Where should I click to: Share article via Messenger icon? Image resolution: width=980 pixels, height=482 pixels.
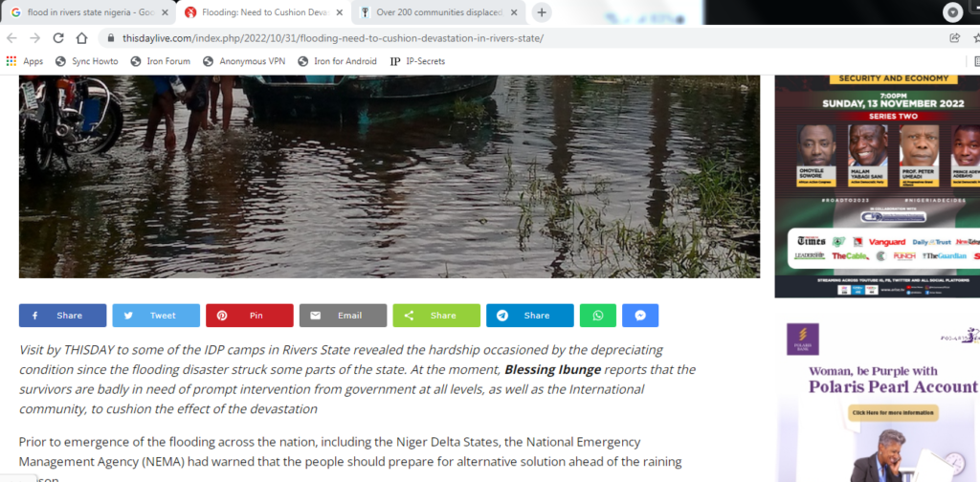[640, 316]
